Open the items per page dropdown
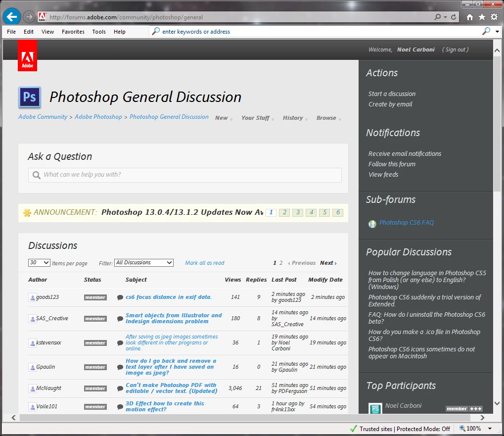This screenshot has height=436, width=504. tap(39, 262)
